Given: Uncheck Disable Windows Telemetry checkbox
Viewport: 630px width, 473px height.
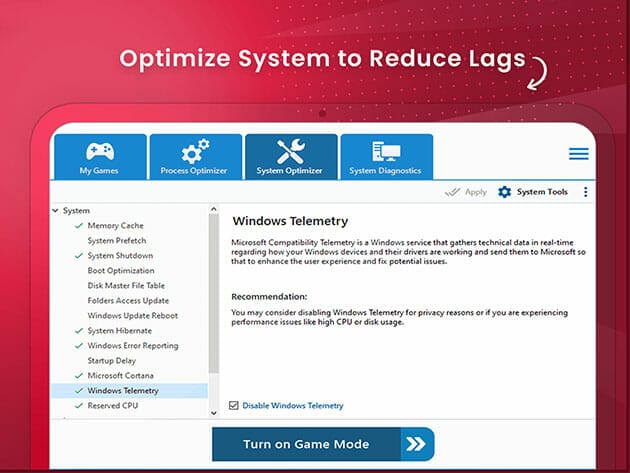Looking at the screenshot, I should click(x=234, y=406).
